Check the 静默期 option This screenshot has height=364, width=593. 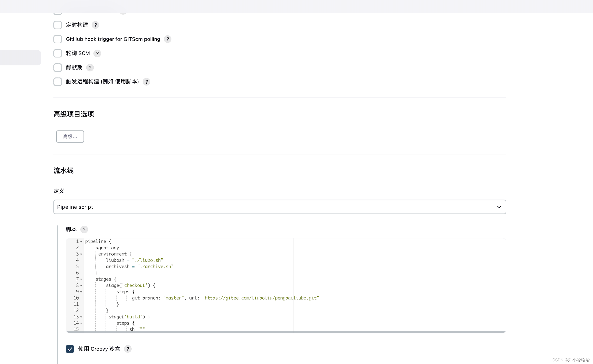[58, 67]
